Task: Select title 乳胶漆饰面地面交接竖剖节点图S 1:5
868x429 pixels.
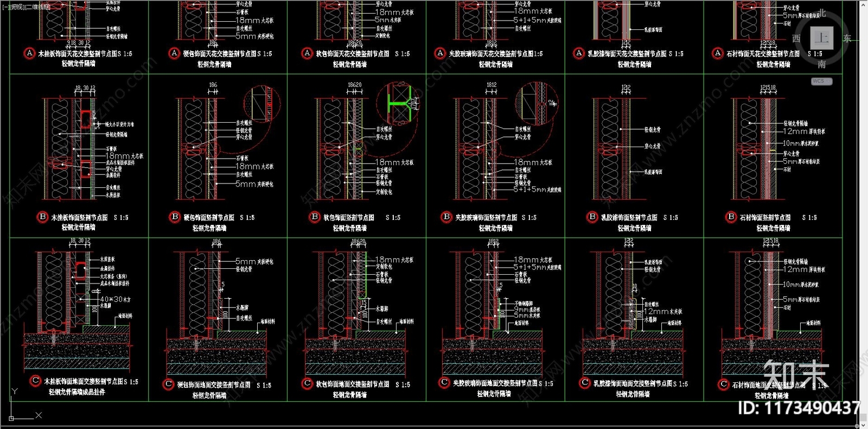Action: pyautogui.click(x=640, y=384)
